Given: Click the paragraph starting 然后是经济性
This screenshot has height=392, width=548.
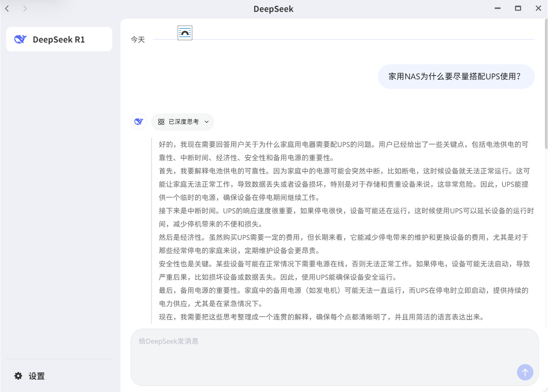Looking at the screenshot, I should [344, 244].
